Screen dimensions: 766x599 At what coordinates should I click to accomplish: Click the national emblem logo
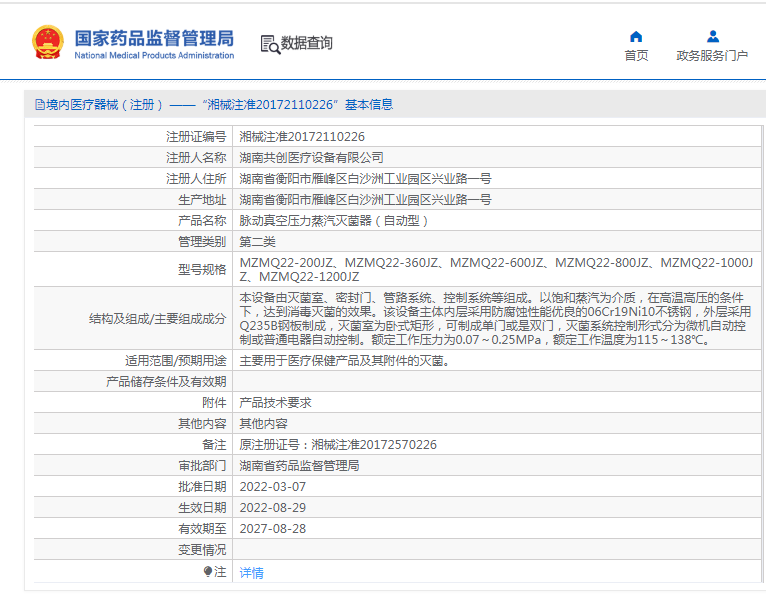click(48, 43)
